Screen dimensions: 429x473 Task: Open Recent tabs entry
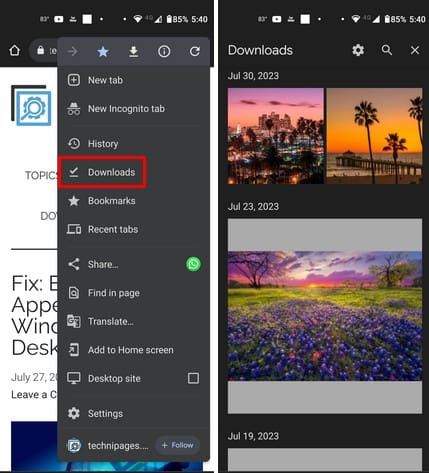pyautogui.click(x=134, y=229)
